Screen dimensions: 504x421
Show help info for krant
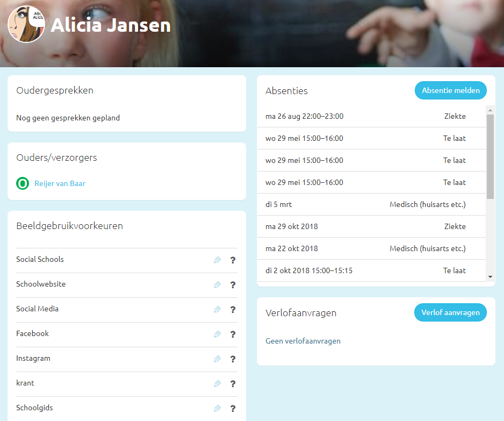[x=233, y=384]
